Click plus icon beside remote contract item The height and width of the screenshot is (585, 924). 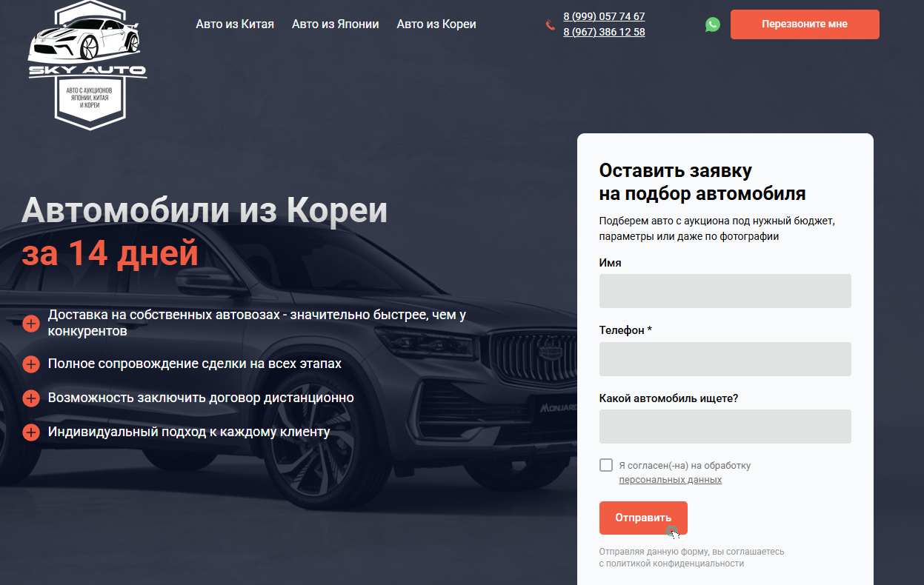point(31,398)
